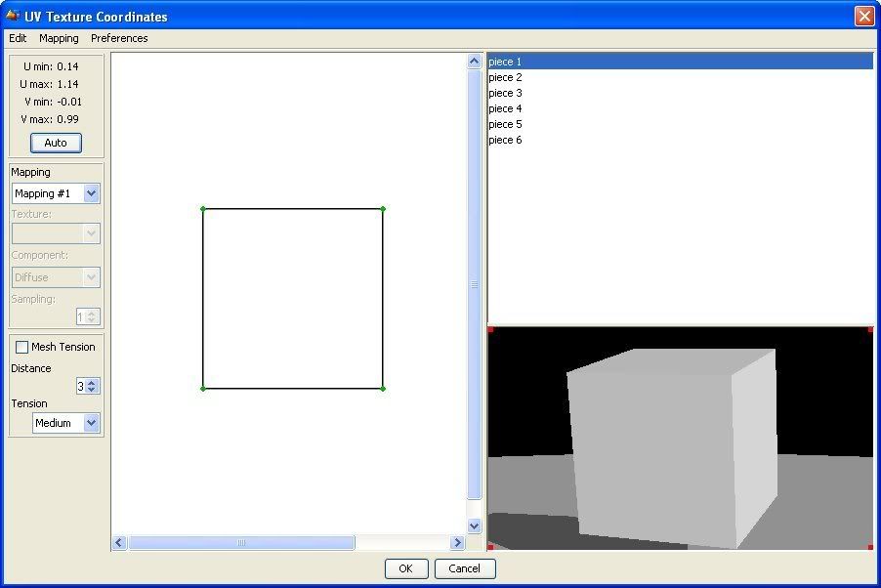Select piece 6 in the list

680,140
